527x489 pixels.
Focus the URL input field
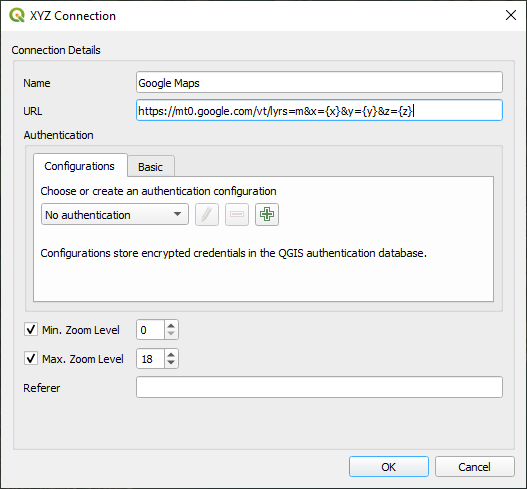coord(319,110)
